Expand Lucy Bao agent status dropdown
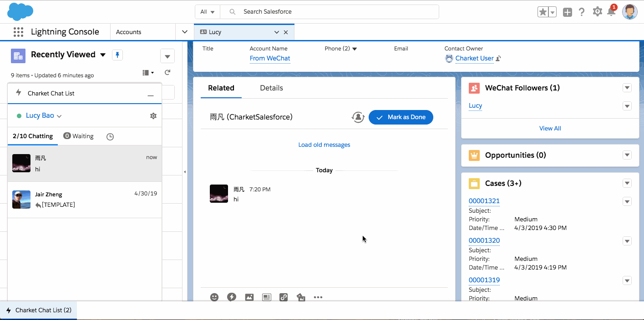The image size is (644, 320). point(59,116)
